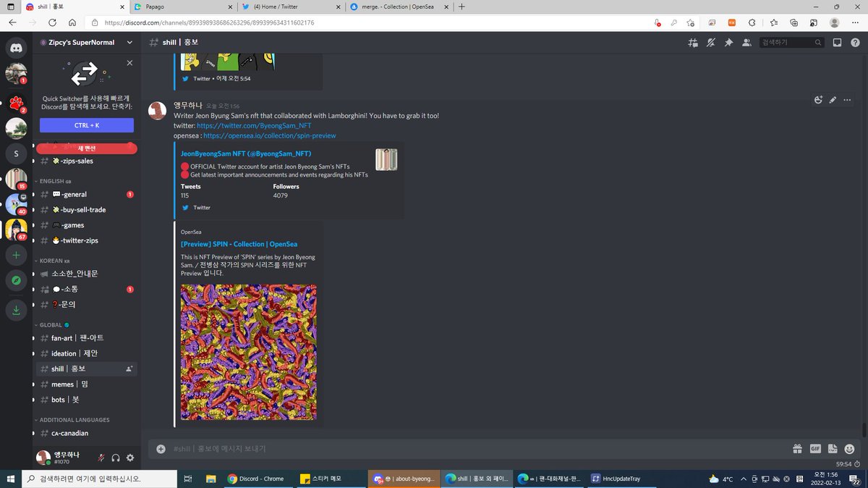The height and width of the screenshot is (488, 868).
Task: Open Discord help question mark icon
Action: click(854, 43)
